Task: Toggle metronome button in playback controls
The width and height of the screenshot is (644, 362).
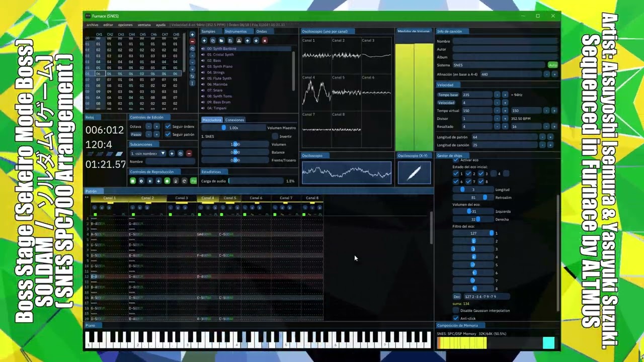Action: tap(176, 181)
